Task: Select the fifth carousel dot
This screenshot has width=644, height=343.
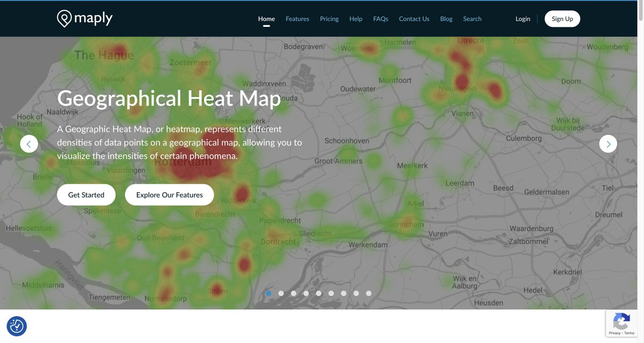Action: [319, 294]
